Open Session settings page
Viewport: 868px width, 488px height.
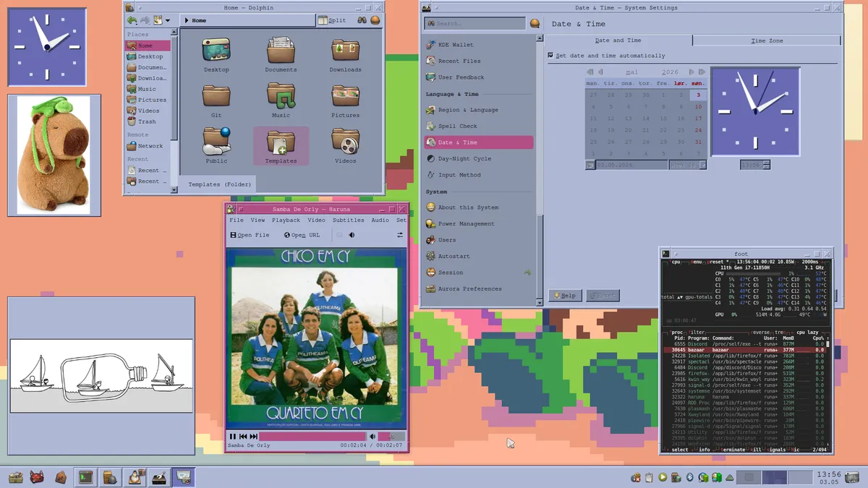point(479,273)
